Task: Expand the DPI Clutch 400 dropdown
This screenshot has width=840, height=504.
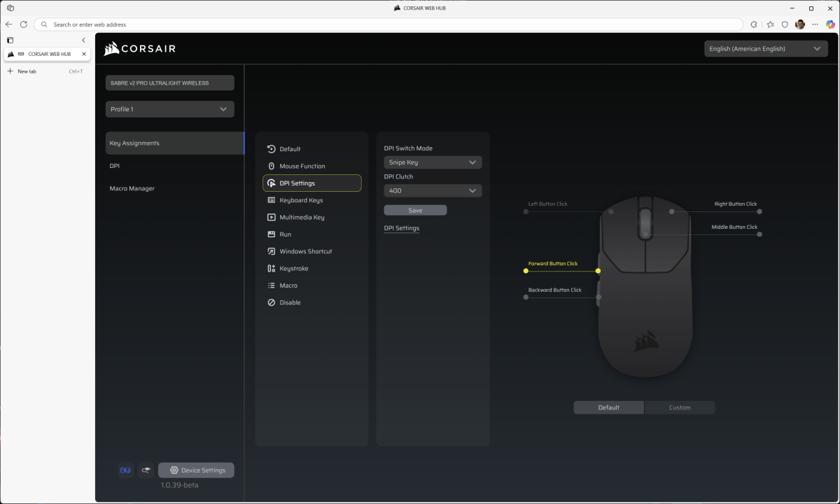Action: point(433,190)
